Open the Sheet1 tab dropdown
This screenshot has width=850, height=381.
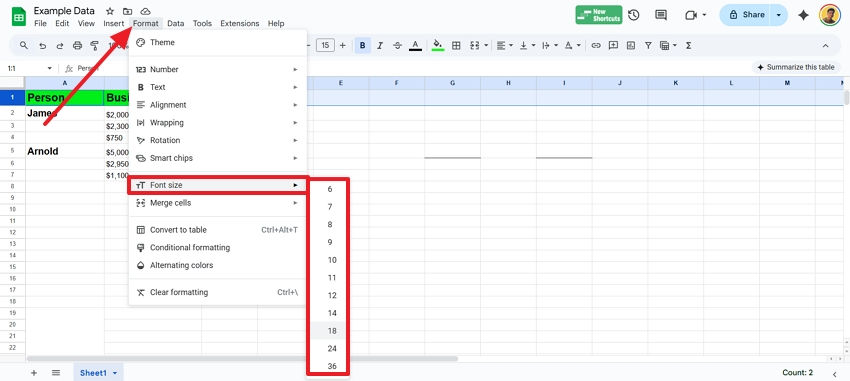(x=115, y=373)
